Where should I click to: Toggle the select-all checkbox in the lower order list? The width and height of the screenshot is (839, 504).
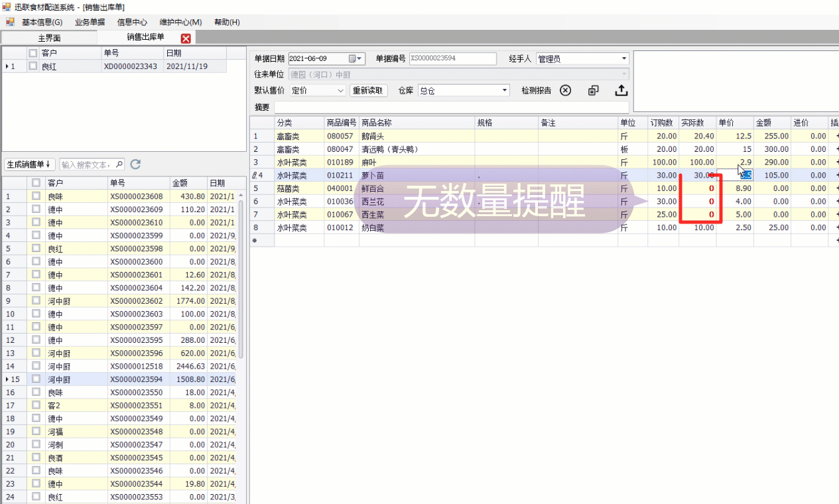[36, 183]
